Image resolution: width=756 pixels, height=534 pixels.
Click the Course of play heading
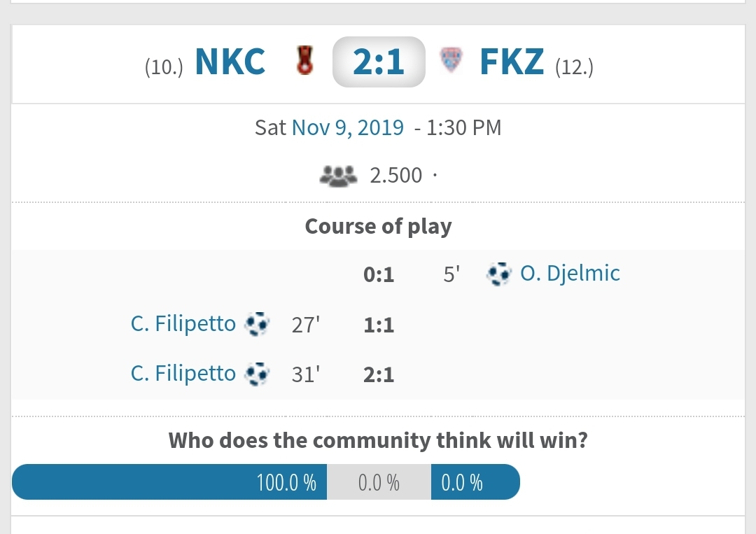point(379,226)
